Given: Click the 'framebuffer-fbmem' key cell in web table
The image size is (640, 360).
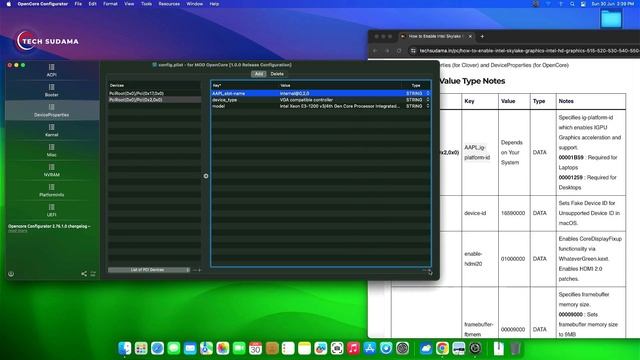Looking at the screenshot, I should [479, 329].
